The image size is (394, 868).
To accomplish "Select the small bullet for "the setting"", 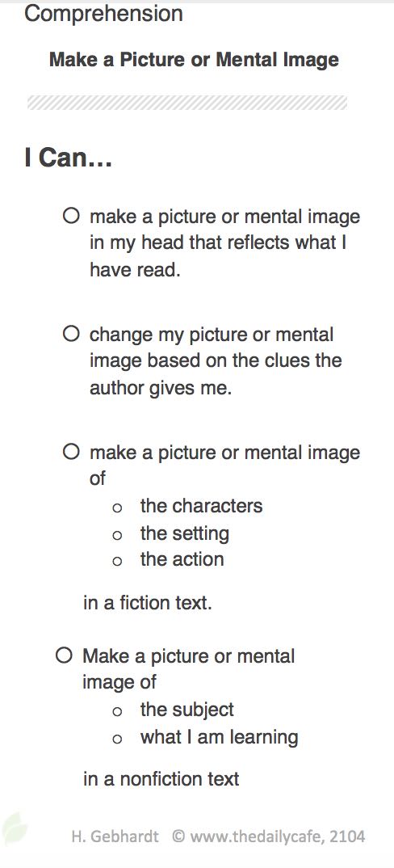I will (x=117, y=535).
